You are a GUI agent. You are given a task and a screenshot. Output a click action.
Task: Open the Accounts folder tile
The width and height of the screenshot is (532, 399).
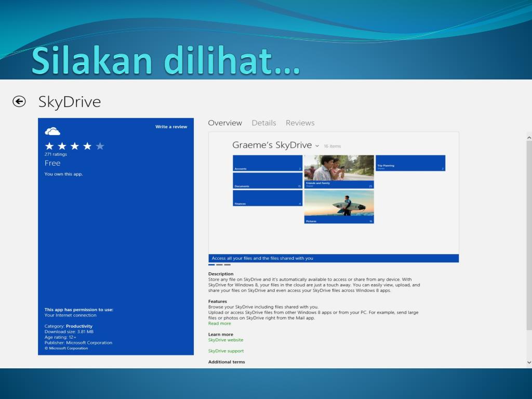268,163
